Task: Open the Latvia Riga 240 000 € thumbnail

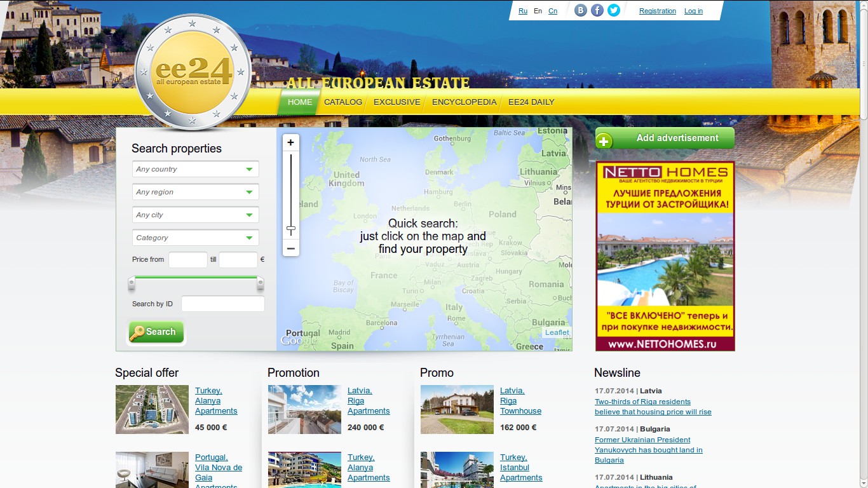Action: (x=305, y=410)
